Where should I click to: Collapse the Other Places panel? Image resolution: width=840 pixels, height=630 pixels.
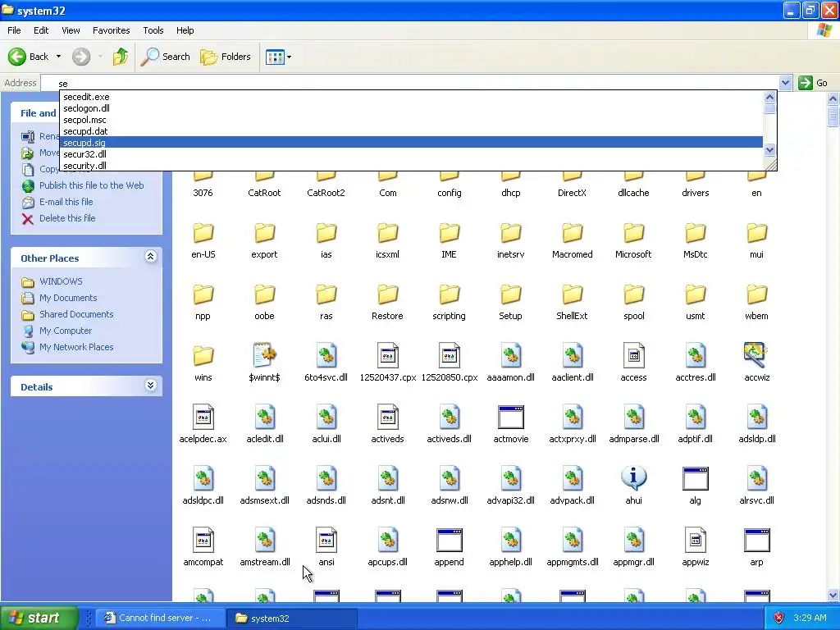pyautogui.click(x=151, y=257)
